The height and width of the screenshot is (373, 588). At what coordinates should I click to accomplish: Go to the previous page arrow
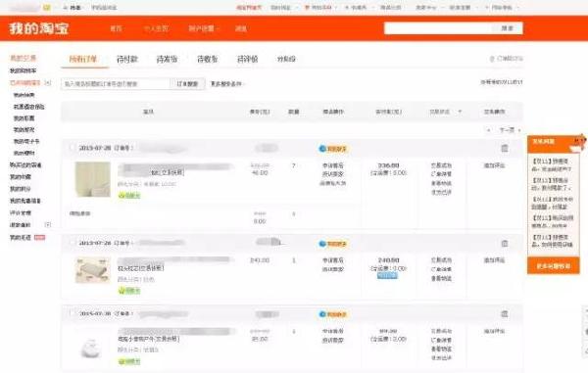tap(488, 130)
